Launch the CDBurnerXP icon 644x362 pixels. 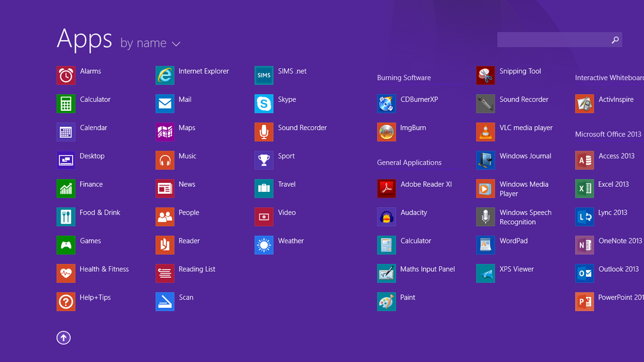[x=386, y=104]
